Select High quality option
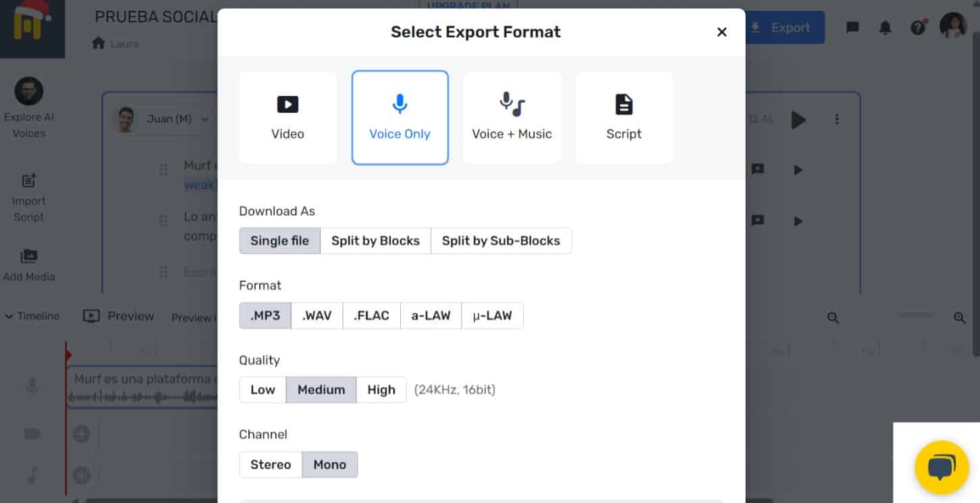 381,390
